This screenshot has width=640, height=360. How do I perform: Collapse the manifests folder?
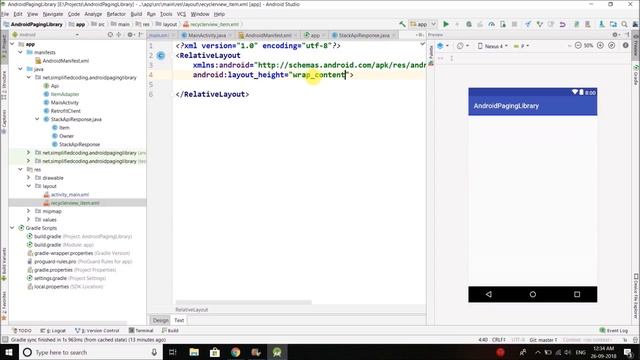pos(20,52)
